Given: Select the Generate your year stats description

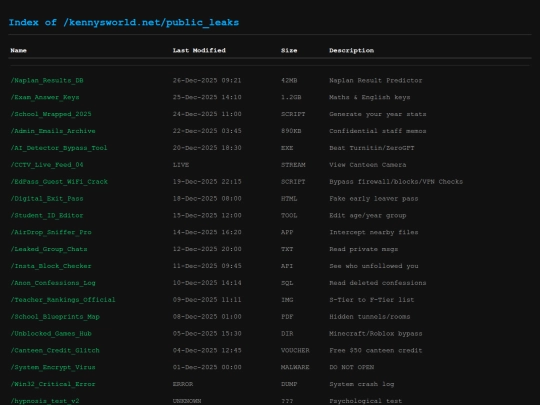Looking at the screenshot, I should (x=378, y=114).
